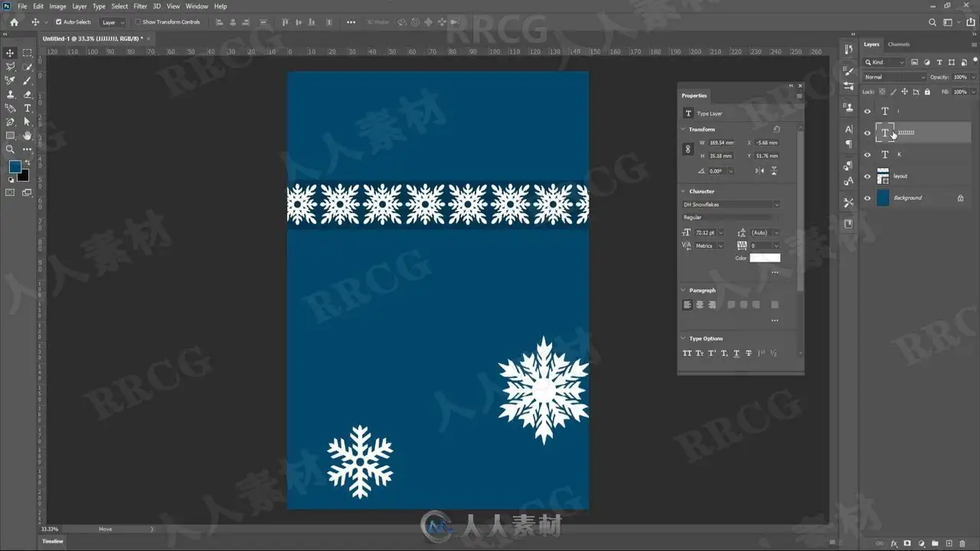The width and height of the screenshot is (980, 551).
Task: Click the left align text button
Action: [688, 305]
